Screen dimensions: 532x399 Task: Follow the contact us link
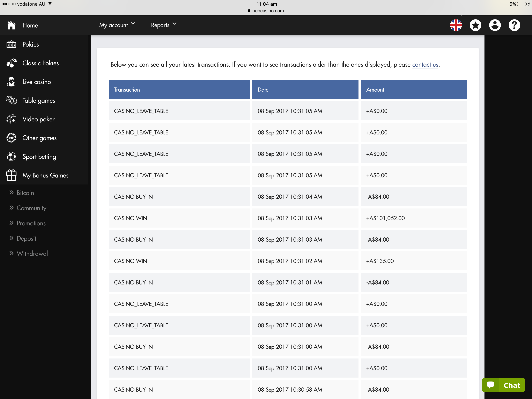pyautogui.click(x=425, y=64)
